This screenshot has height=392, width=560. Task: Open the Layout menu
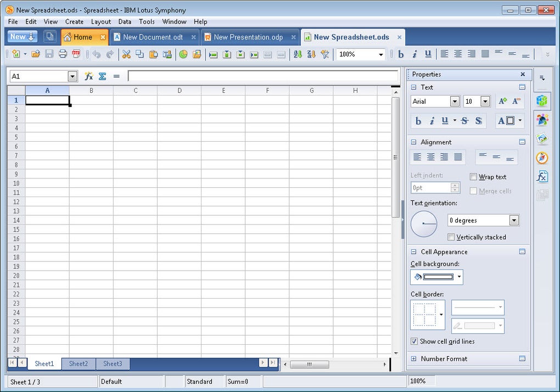coord(100,22)
